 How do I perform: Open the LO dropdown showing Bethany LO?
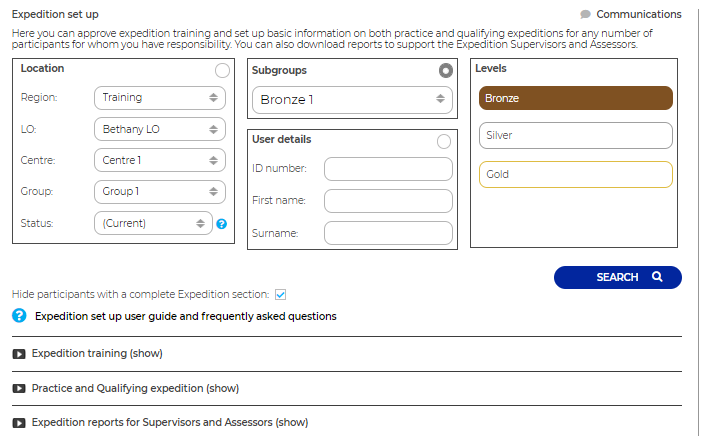[160, 129]
